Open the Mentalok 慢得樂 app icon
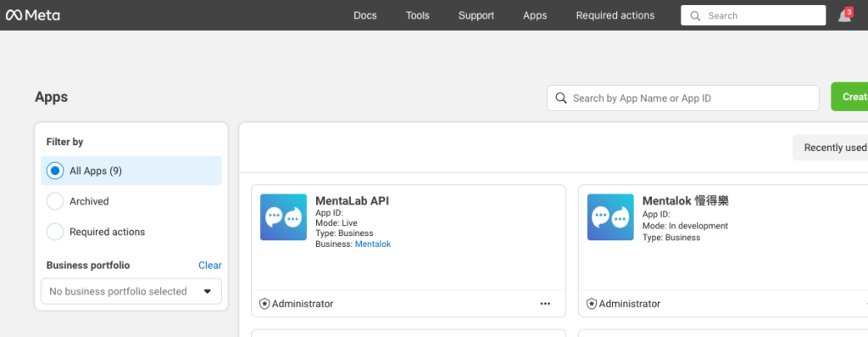 (x=610, y=217)
